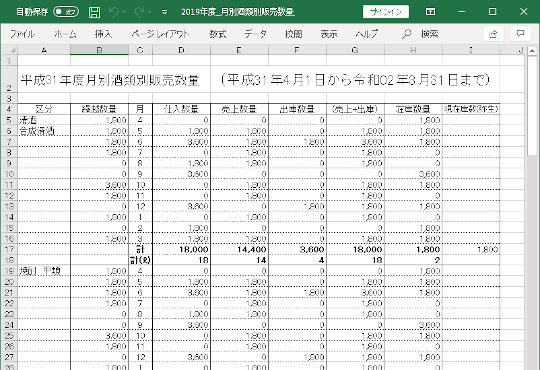Click the 区分 header cell
540x370 pixels.
click(x=44, y=109)
